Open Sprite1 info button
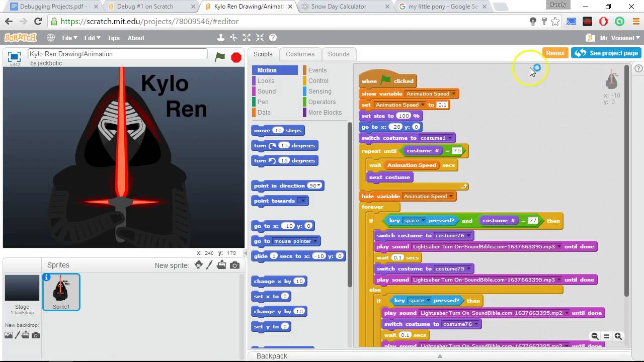 pyautogui.click(x=47, y=277)
